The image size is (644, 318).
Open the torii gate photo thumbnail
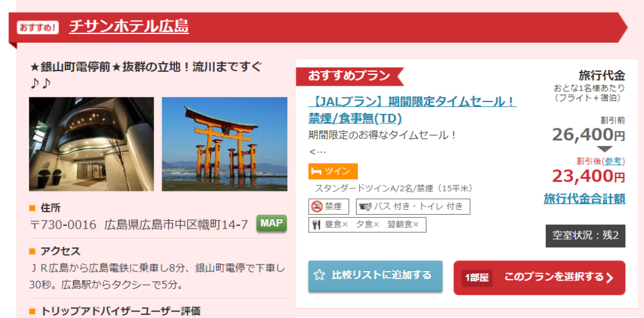click(225, 144)
